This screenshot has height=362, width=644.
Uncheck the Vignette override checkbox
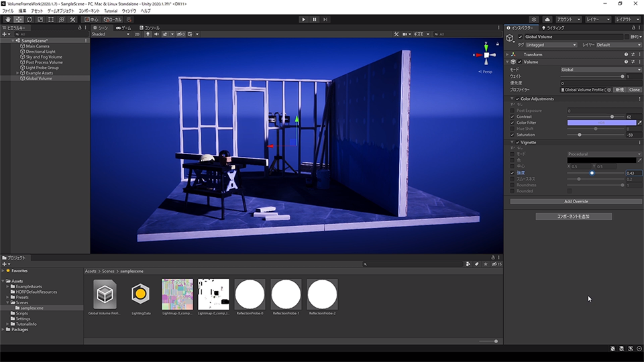pyautogui.click(x=517, y=142)
